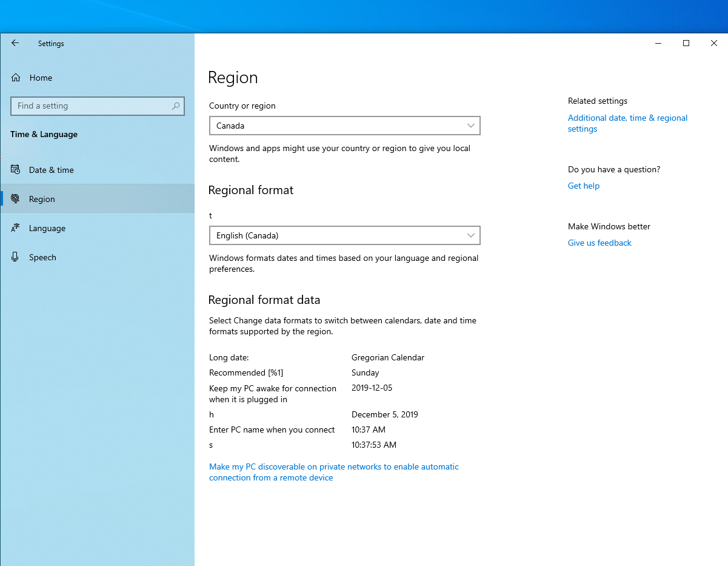Focus the Find a setting search box
The width and height of the screenshot is (728, 566).
[x=98, y=106]
